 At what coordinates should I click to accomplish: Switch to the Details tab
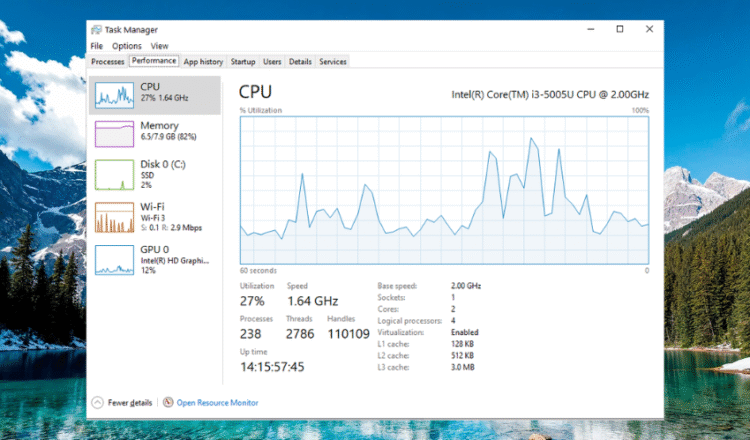click(x=300, y=62)
